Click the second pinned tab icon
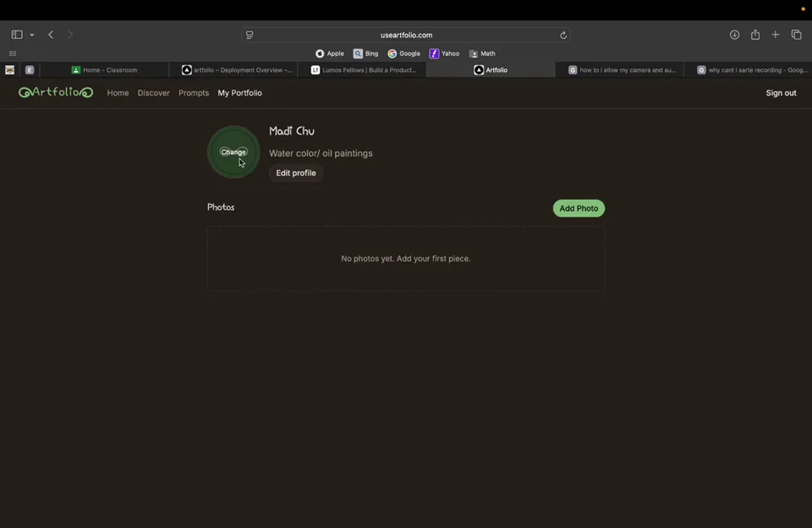 (x=30, y=70)
